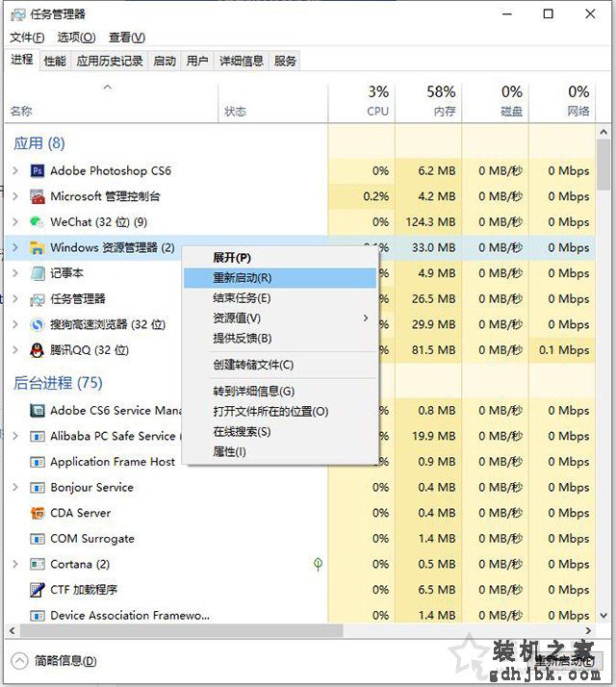Click the horizontal scrollbar left arrow
This screenshot has height=687, width=616.
13,631
